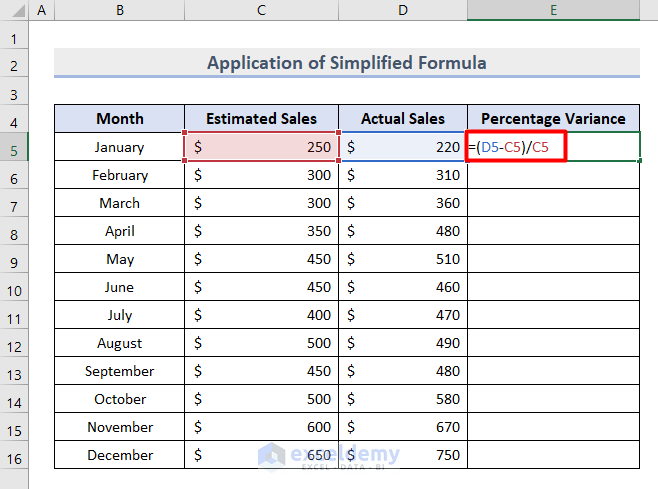
Task: Select the title Application of Simplified Formula
Action: 346,63
